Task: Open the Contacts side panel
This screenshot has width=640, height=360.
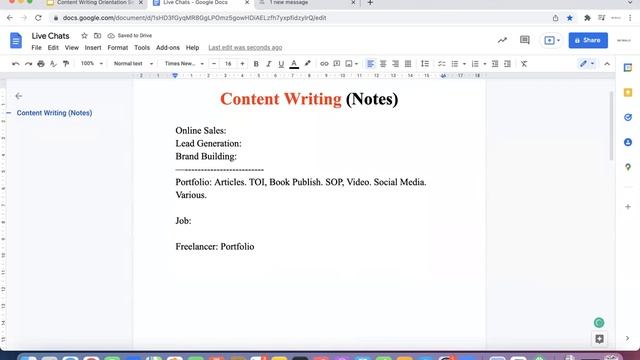Action: click(628, 142)
